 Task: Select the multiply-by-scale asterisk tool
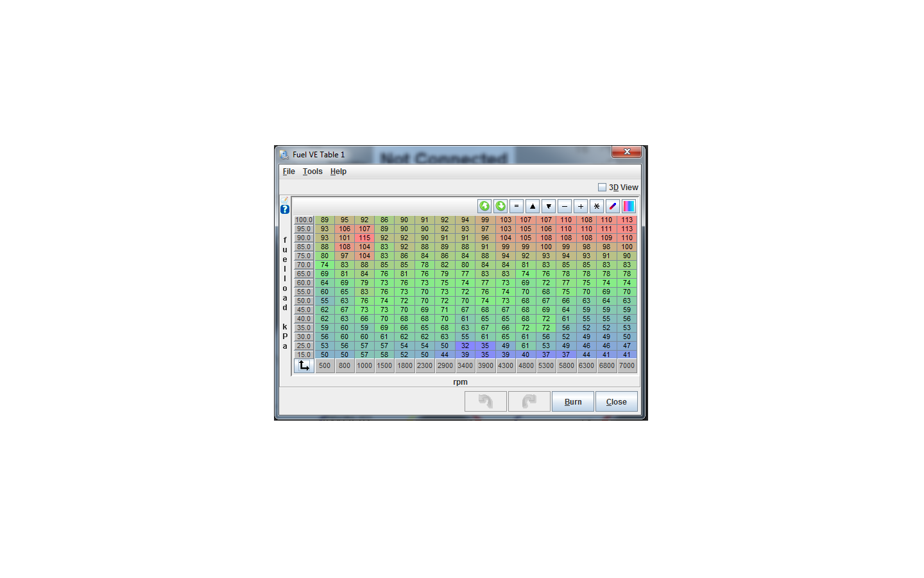[x=597, y=206]
